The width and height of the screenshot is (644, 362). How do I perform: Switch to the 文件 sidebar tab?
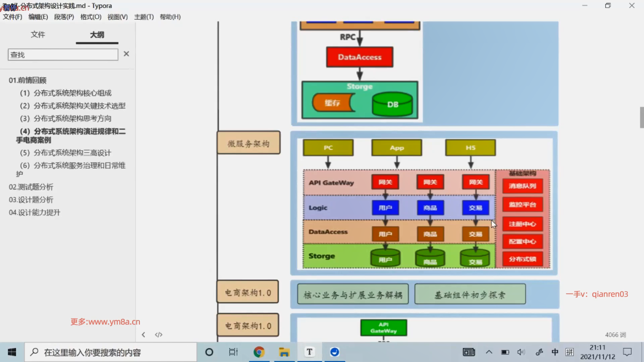[x=38, y=35]
